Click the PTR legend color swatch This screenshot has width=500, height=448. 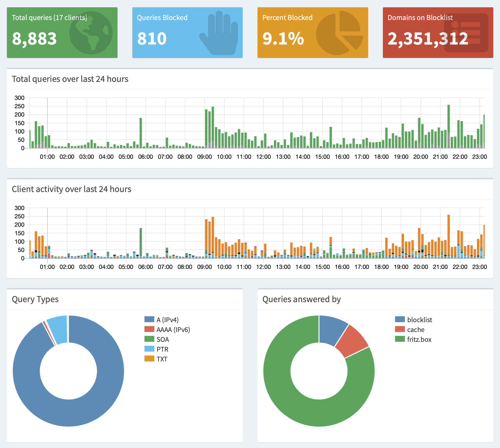click(x=149, y=349)
